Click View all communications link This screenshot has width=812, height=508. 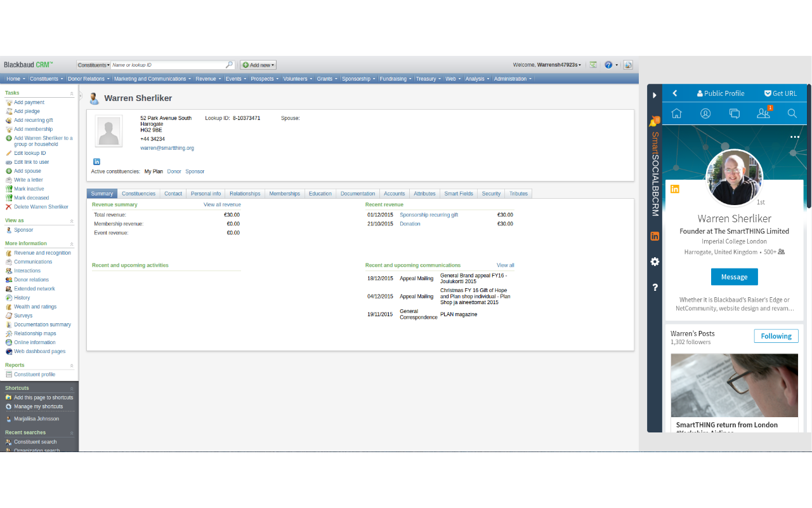(x=506, y=265)
